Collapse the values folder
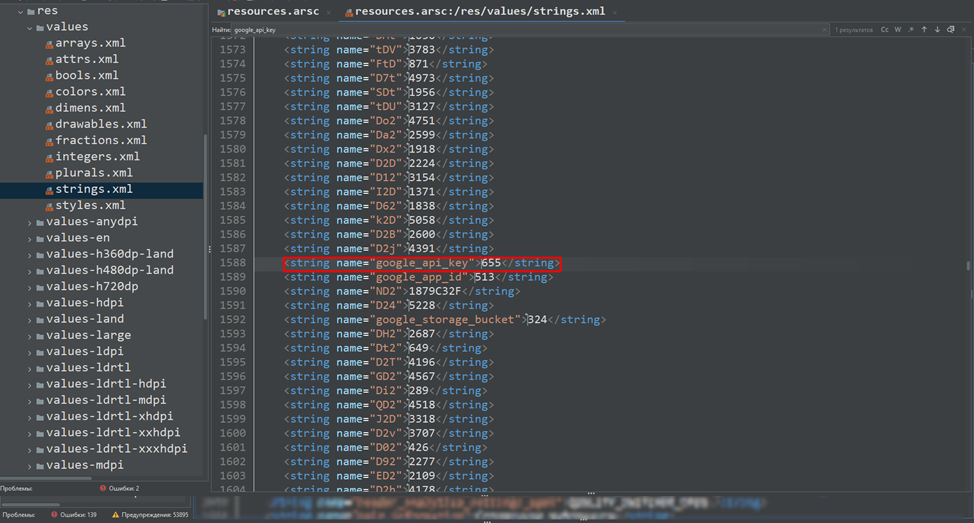The height and width of the screenshot is (523, 974). coord(30,27)
